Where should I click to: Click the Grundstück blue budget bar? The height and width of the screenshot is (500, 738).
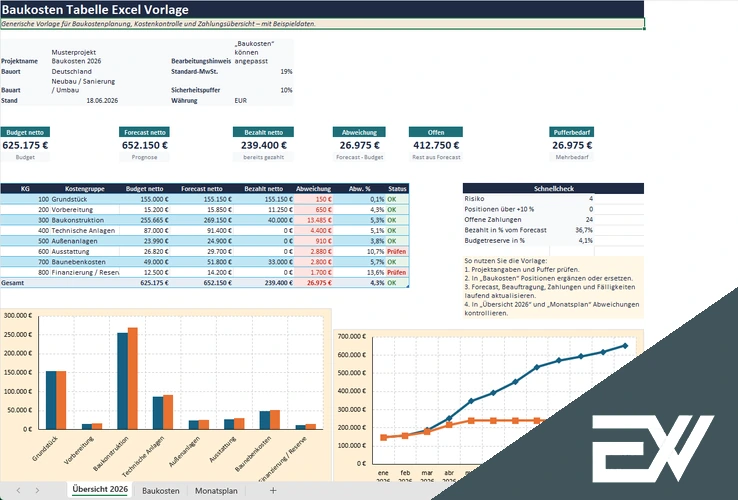point(51,400)
